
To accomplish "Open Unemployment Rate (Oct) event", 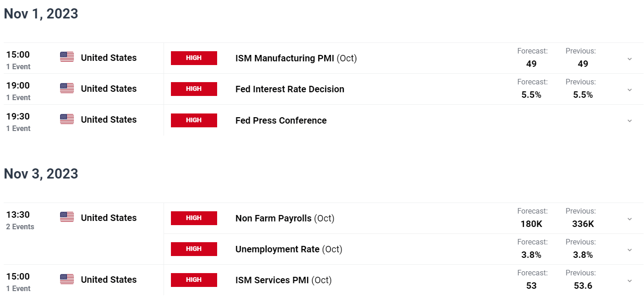I will 289,249.
